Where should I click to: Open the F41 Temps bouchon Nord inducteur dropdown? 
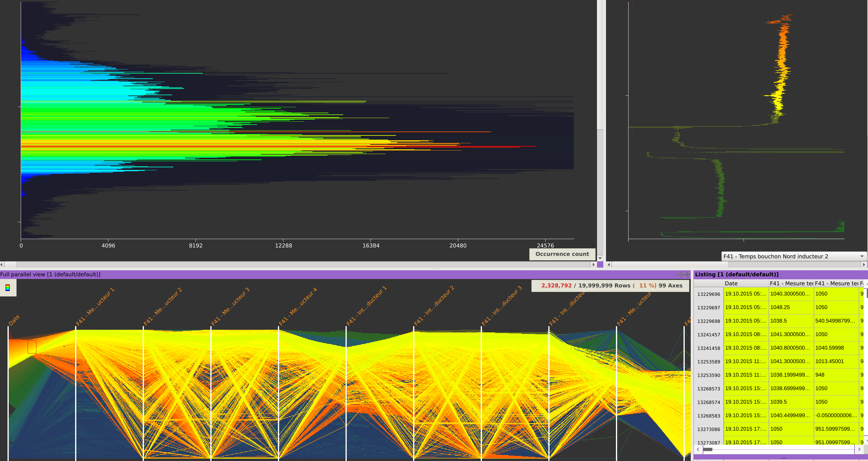793,256
